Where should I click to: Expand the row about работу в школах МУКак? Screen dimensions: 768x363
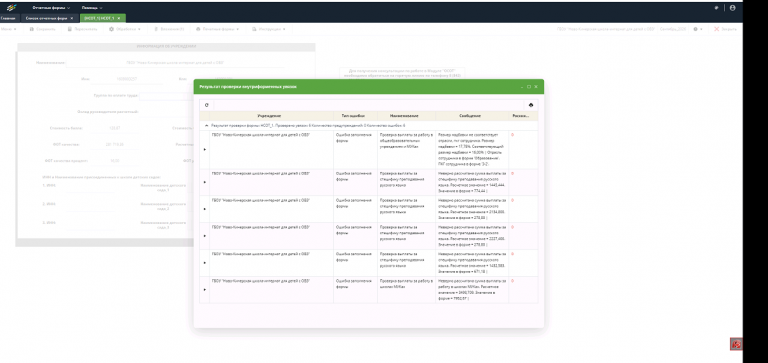(205, 290)
